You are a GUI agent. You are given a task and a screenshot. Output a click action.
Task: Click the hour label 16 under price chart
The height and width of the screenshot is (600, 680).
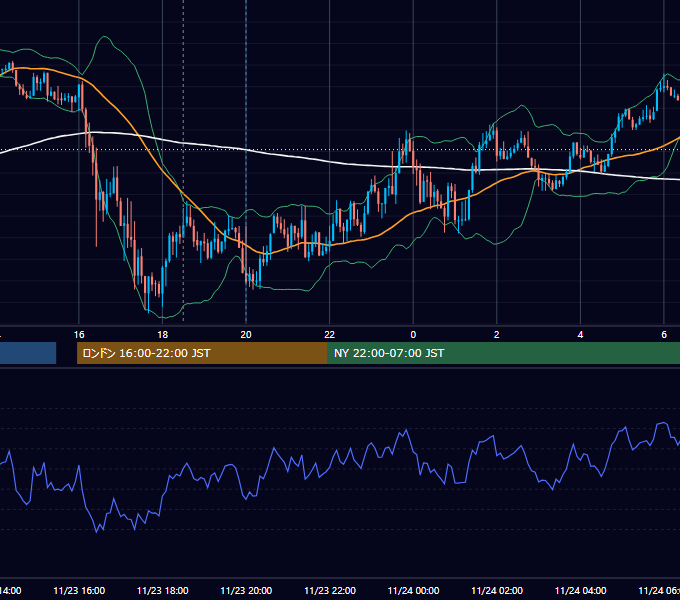[79, 335]
